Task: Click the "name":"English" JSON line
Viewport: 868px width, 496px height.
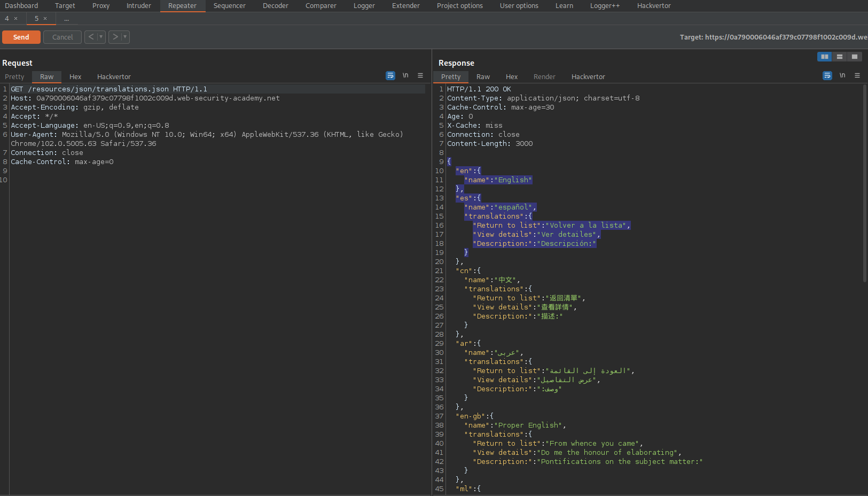Action: 498,180
